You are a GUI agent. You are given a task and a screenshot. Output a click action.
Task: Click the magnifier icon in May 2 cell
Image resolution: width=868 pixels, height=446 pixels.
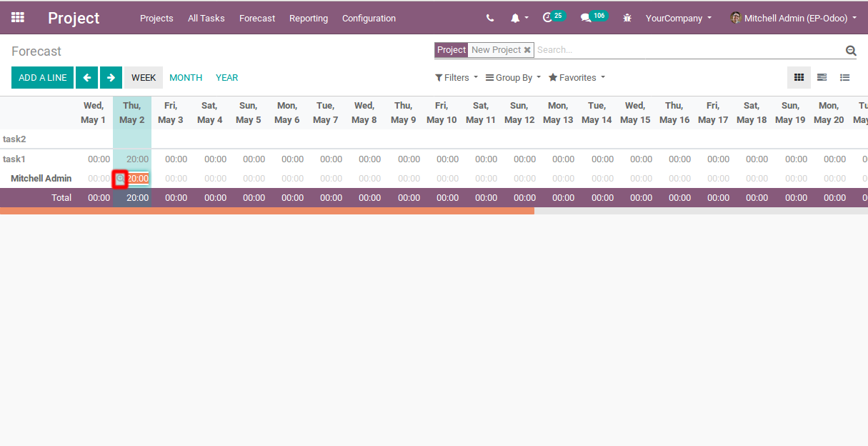coord(120,179)
